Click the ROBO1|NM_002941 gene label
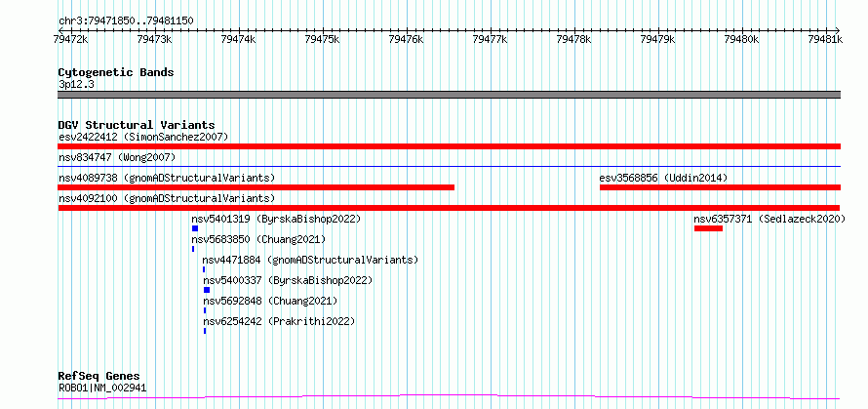The image size is (868, 409). [x=102, y=388]
